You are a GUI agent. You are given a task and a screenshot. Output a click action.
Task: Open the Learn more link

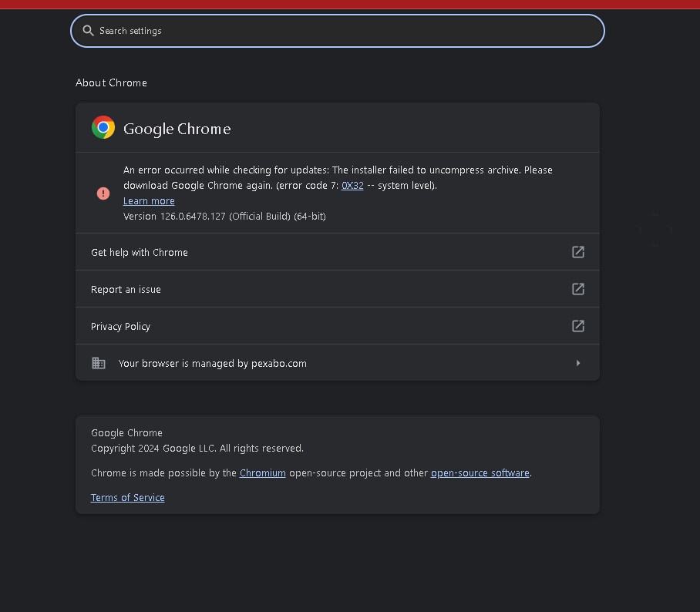pos(149,201)
